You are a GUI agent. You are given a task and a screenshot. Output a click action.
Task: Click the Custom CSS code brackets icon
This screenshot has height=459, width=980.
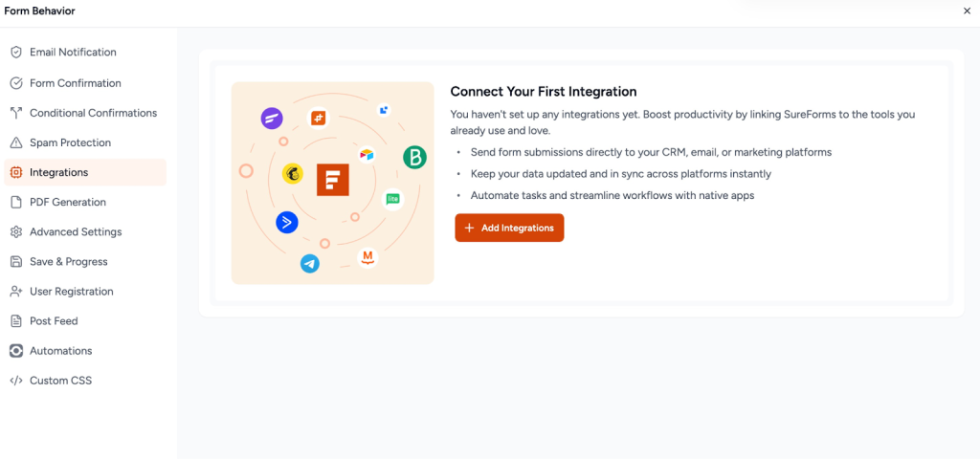click(15, 381)
